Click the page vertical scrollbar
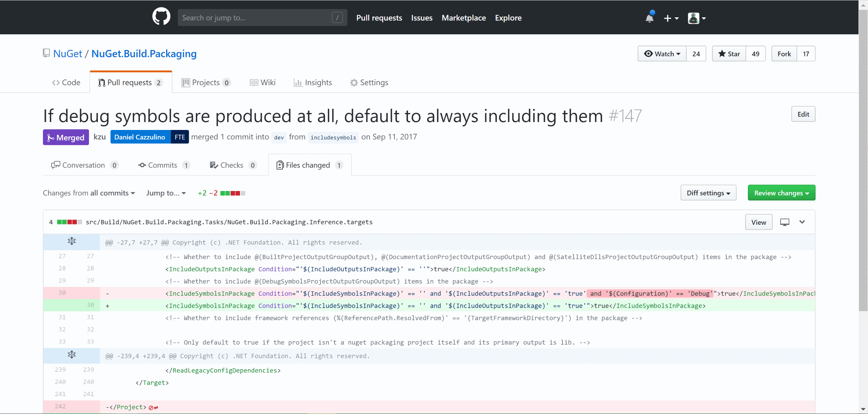The height and width of the screenshot is (414, 868). 863,160
